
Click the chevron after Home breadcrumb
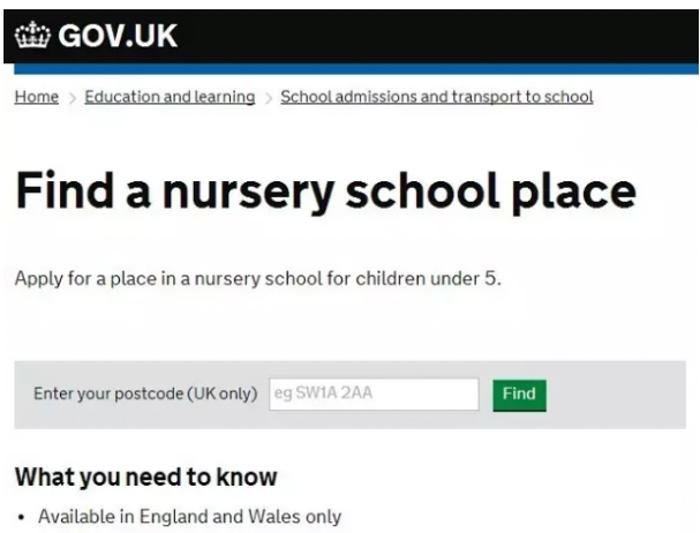pos(72,98)
